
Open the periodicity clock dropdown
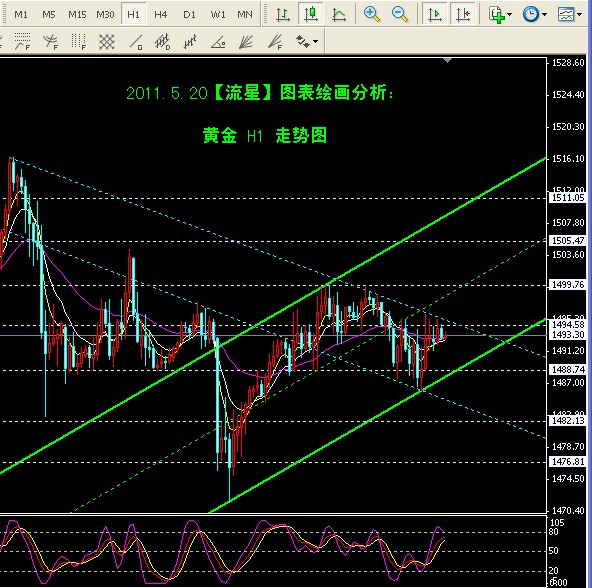tap(535, 14)
